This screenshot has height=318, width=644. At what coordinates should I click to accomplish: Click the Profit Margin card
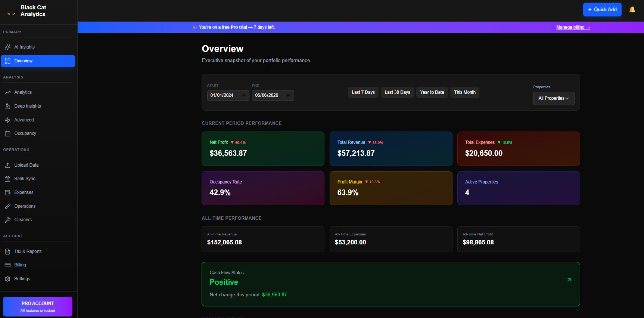391,188
